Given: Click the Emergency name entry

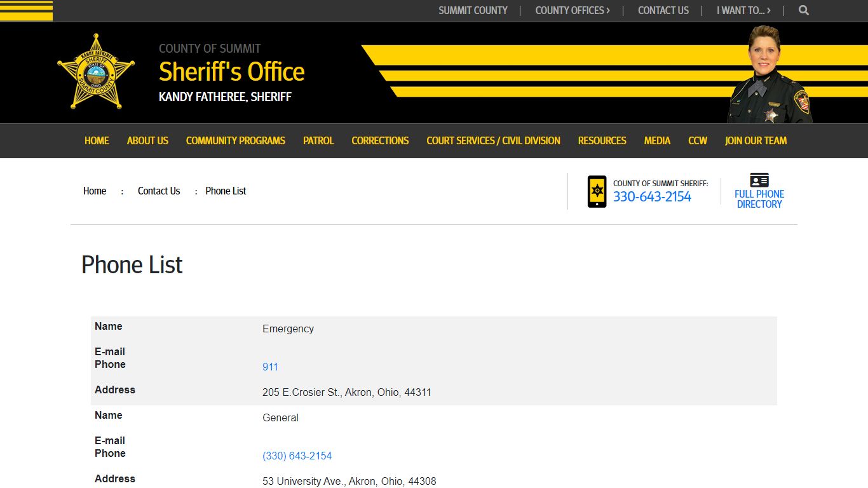Looking at the screenshot, I should [x=288, y=329].
